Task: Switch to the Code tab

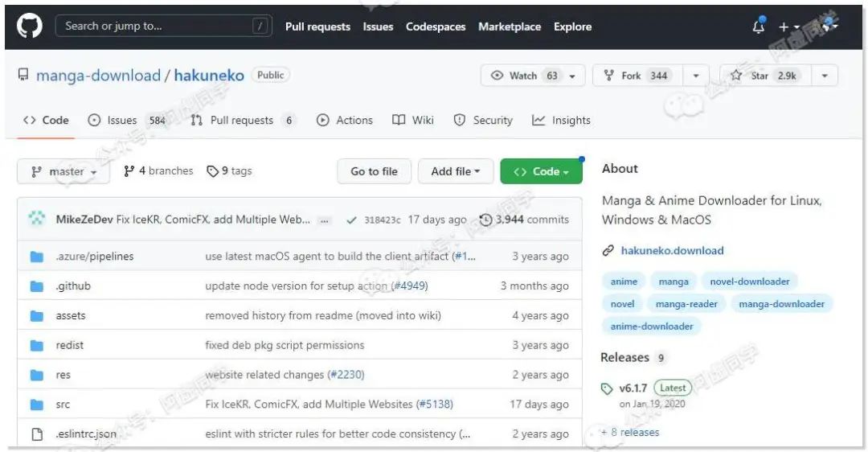Action: tap(46, 120)
